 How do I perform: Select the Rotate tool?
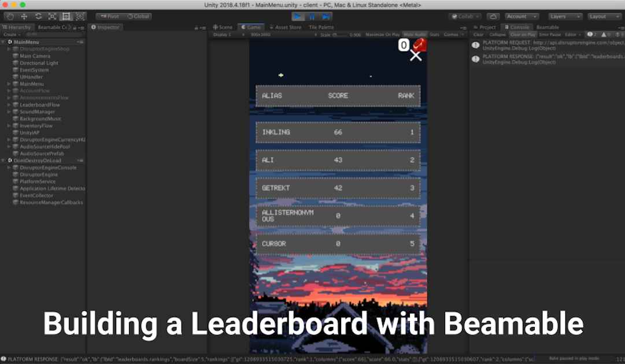pos(38,16)
